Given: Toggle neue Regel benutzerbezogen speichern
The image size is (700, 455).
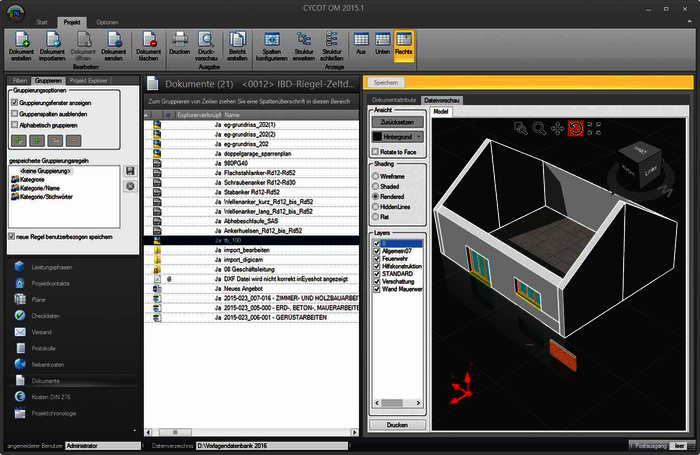Looking at the screenshot, I should pos(12,236).
